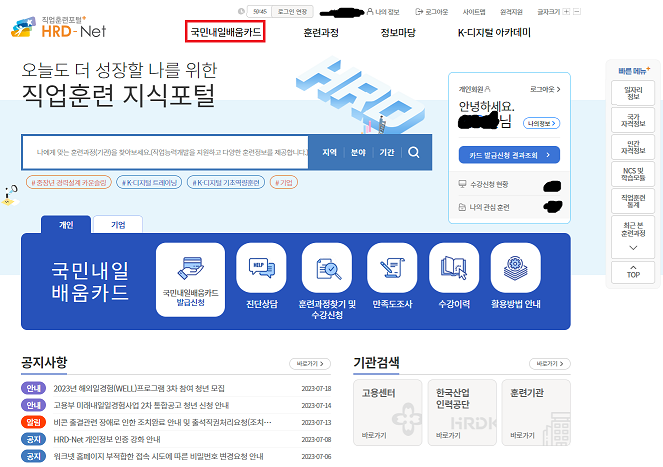The image size is (663, 467).
Task: Open the 고용센터 card
Action: [388, 412]
